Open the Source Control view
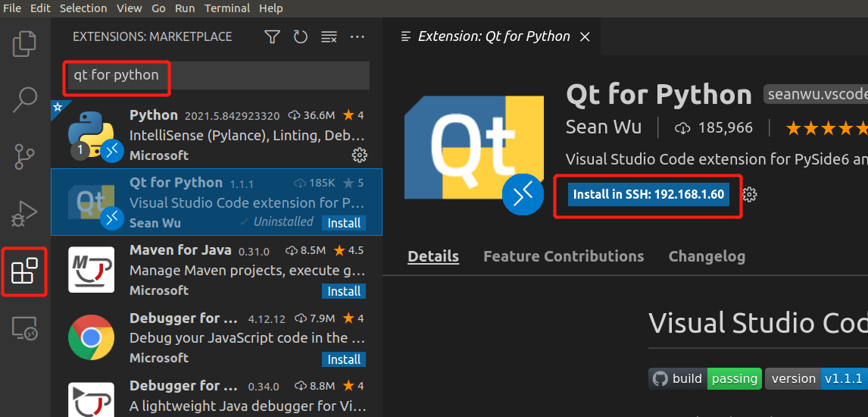Screen dimensions: 868x417 coord(25,155)
